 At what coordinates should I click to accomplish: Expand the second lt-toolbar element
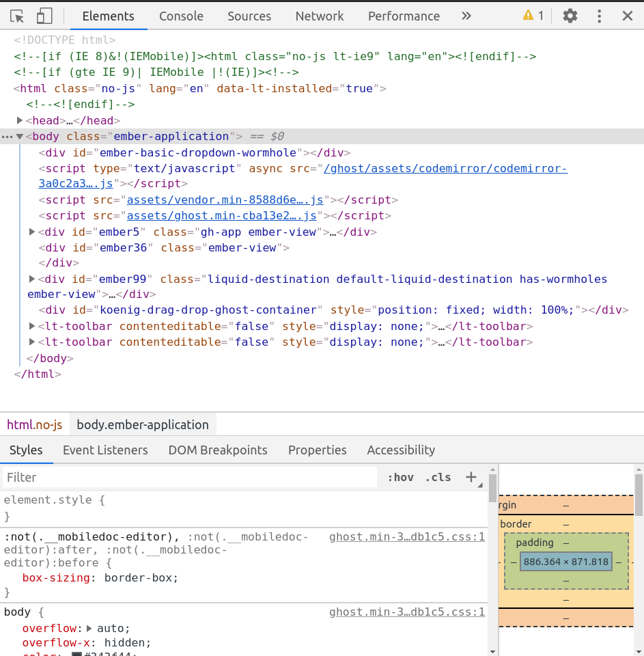32,342
